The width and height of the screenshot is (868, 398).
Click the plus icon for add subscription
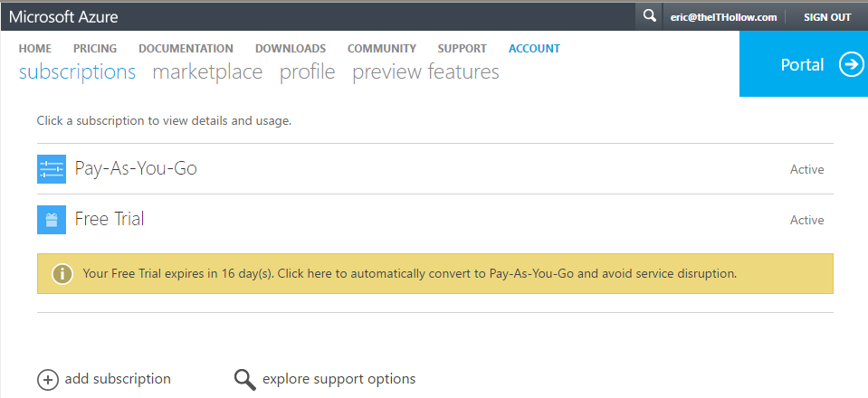point(47,379)
